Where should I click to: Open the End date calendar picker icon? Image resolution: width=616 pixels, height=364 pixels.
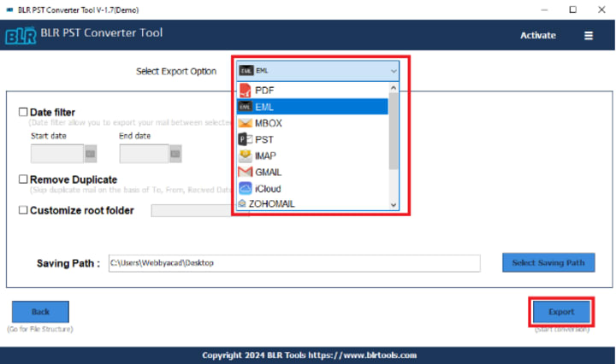pos(175,153)
